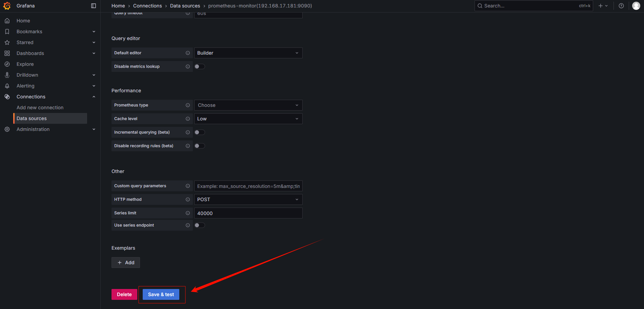Screen dimensions: 644x309
Task: Open Explore in the sidebar menu
Action: (25, 64)
